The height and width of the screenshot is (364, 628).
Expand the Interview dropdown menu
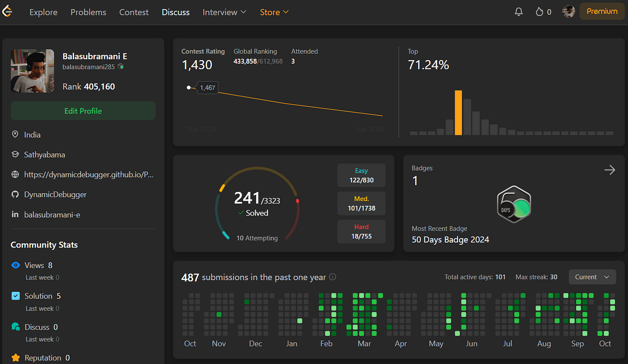point(224,12)
